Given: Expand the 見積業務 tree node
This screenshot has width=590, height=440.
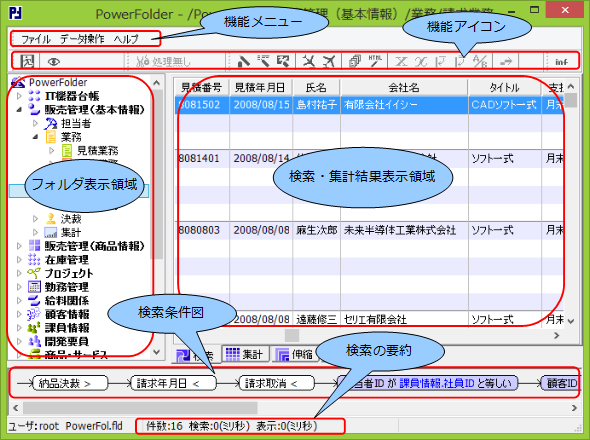Looking at the screenshot, I should (x=52, y=151).
